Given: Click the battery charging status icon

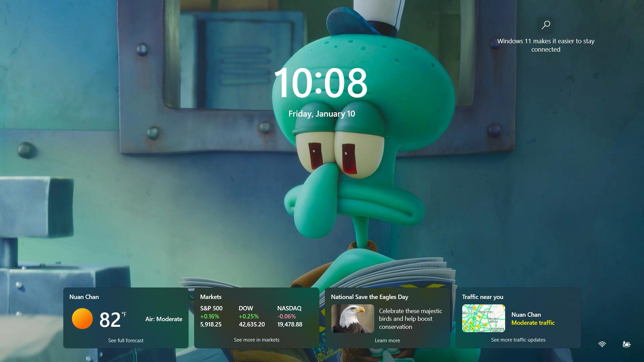Looking at the screenshot, I should (626, 344).
